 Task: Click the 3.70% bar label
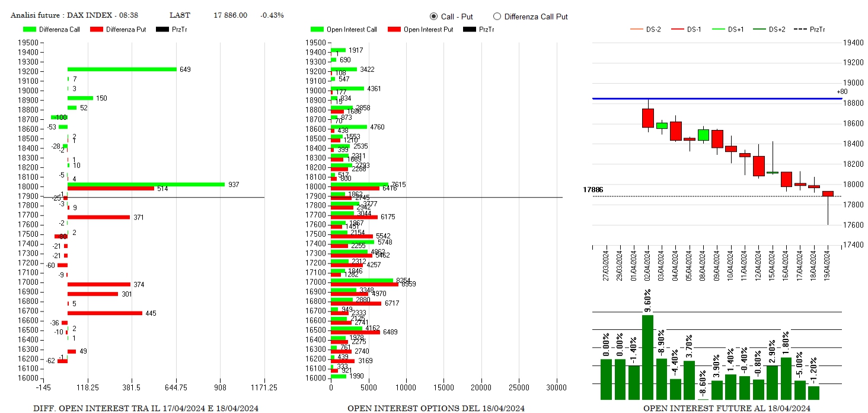pyautogui.click(x=689, y=347)
